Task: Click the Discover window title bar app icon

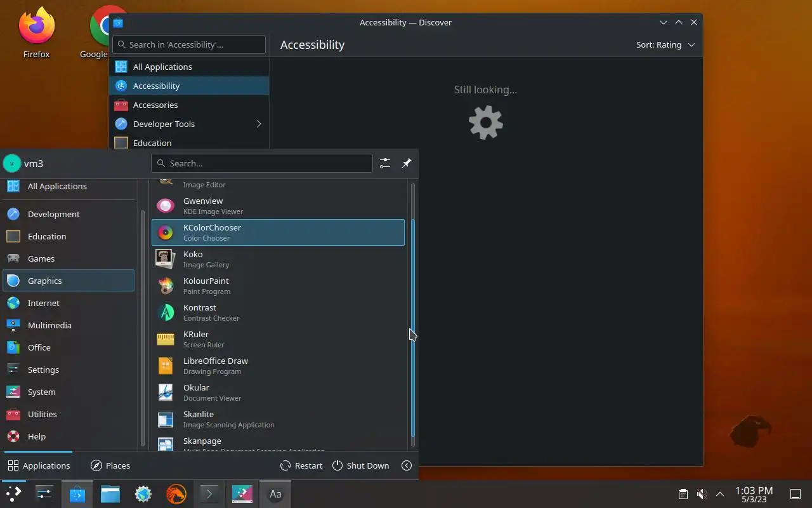Action: click(x=118, y=22)
